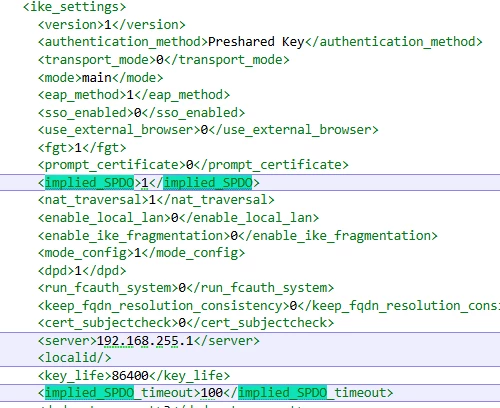Image resolution: width=500 pixels, height=408 pixels.
Task: Click the enable_ike_fragmentation line
Action: (237, 236)
